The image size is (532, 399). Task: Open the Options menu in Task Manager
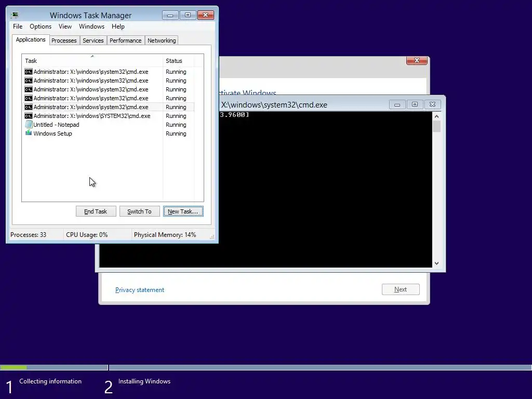pyautogui.click(x=41, y=26)
